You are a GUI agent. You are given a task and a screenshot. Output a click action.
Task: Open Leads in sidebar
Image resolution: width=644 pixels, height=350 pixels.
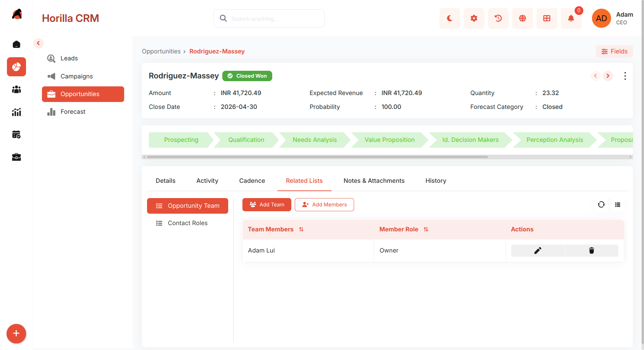point(83,58)
